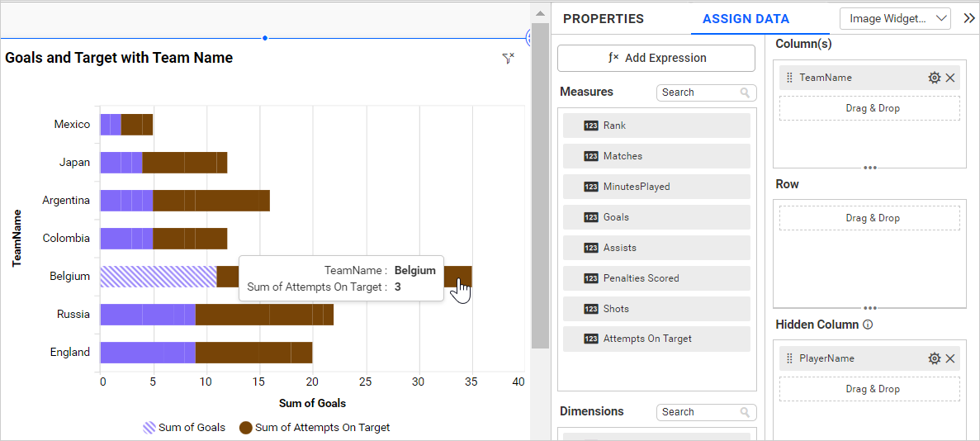
Task: Toggle Sum of Attempts On Target legend
Action: tap(314, 428)
